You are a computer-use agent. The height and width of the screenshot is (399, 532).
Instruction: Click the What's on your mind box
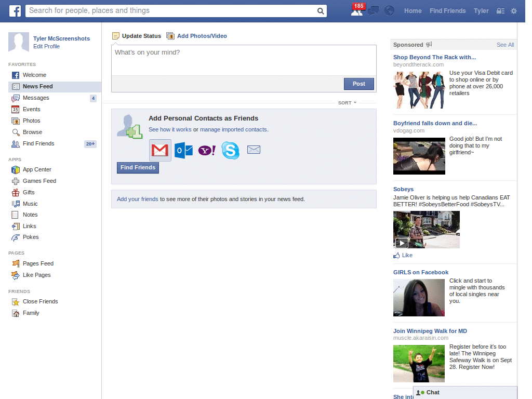click(x=244, y=60)
